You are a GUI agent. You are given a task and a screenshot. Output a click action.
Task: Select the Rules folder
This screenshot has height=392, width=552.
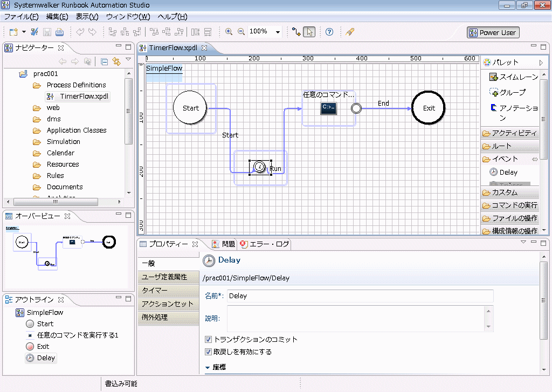[56, 175]
